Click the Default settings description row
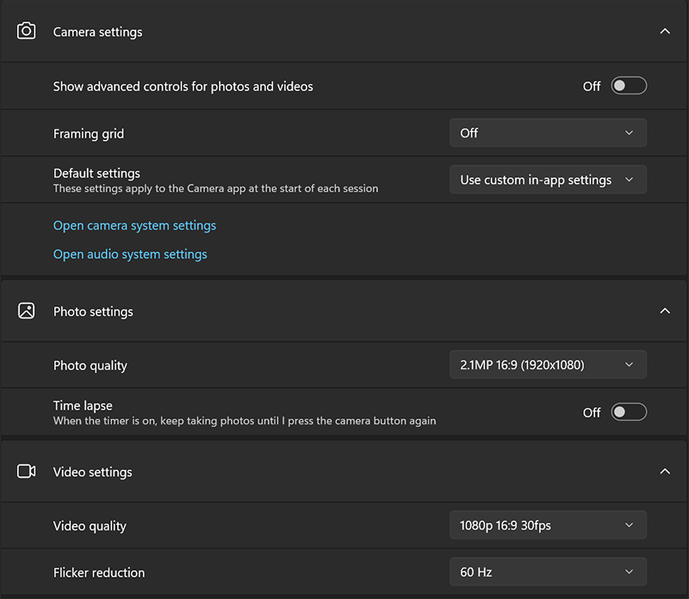 coord(215,188)
